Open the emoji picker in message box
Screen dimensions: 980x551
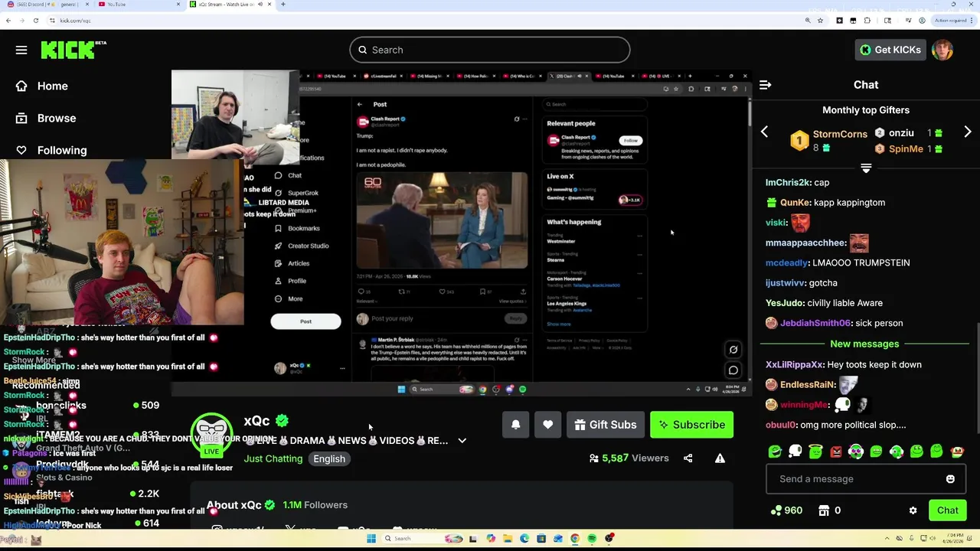(950, 479)
